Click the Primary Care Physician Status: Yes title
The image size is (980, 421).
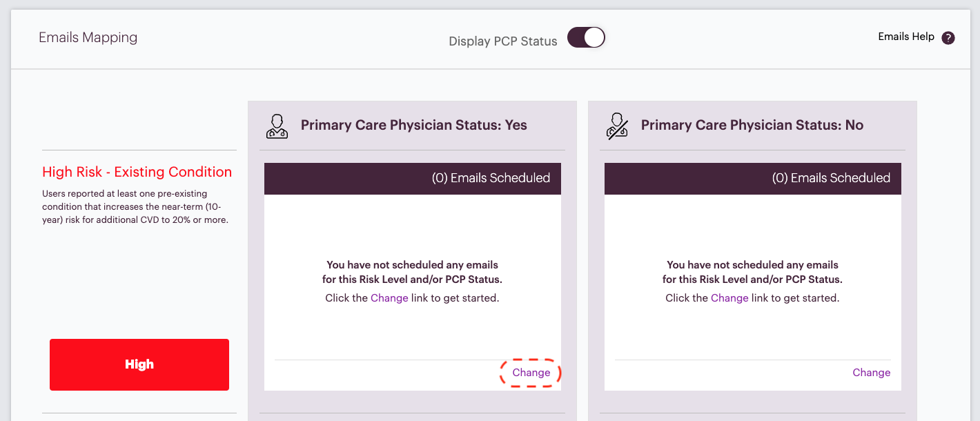414,125
